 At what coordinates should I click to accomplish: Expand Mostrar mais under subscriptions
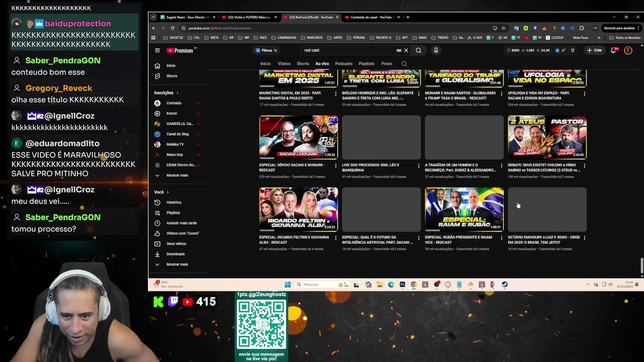(177, 175)
